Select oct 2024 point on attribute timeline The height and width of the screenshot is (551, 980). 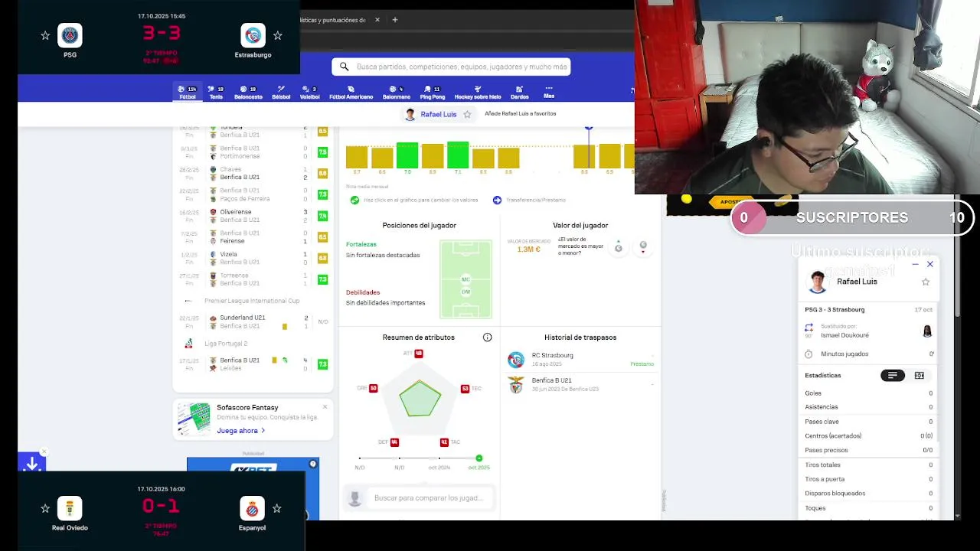[439, 458]
